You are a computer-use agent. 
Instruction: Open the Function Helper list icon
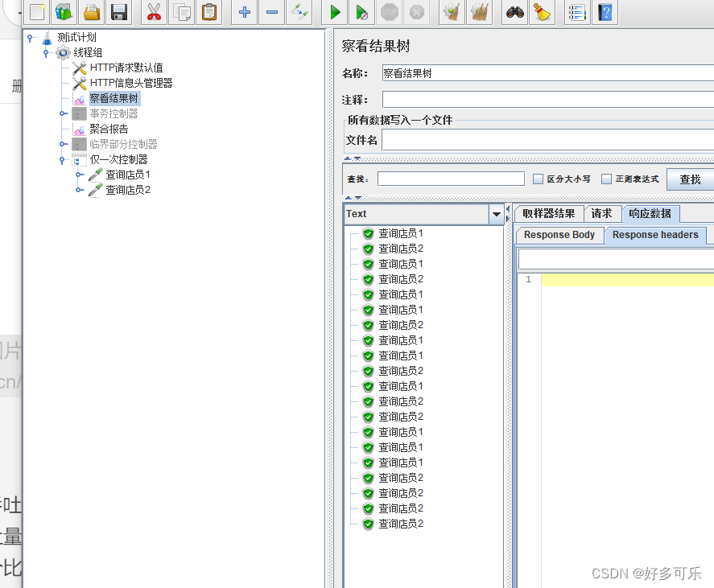(577, 12)
